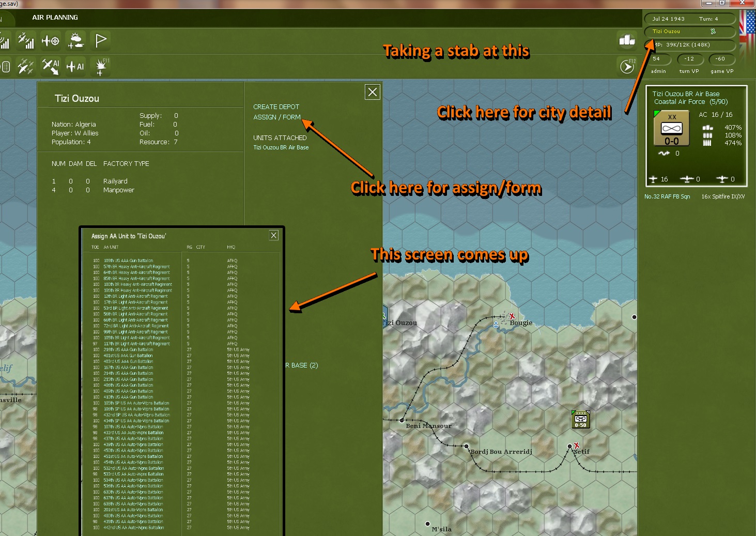Click the turn VP value -12
Screen dimensions: 756x536
[689, 59]
